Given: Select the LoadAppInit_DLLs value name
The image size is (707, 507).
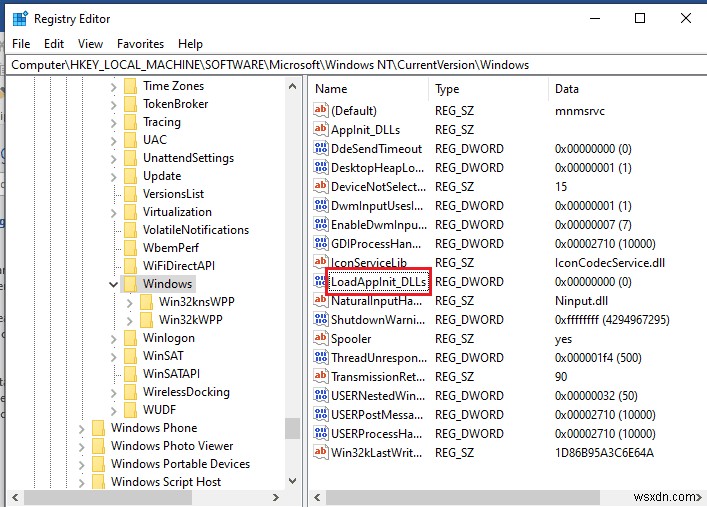Looking at the screenshot, I should click(x=378, y=282).
